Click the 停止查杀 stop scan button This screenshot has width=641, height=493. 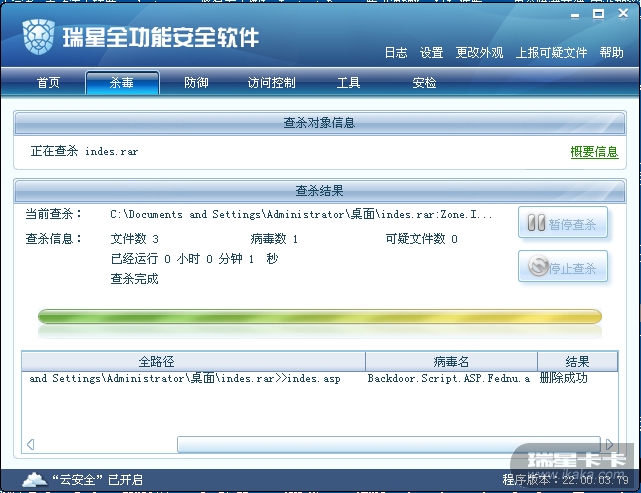(x=563, y=267)
